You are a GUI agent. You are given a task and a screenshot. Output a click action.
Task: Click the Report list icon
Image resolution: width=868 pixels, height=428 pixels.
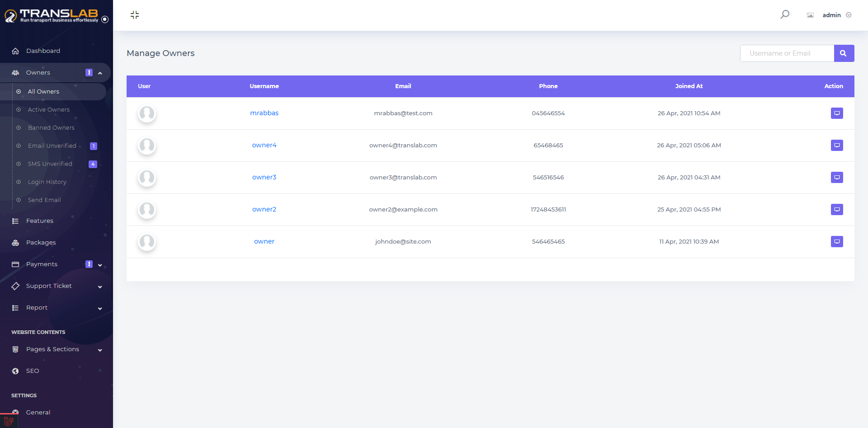[x=15, y=308]
